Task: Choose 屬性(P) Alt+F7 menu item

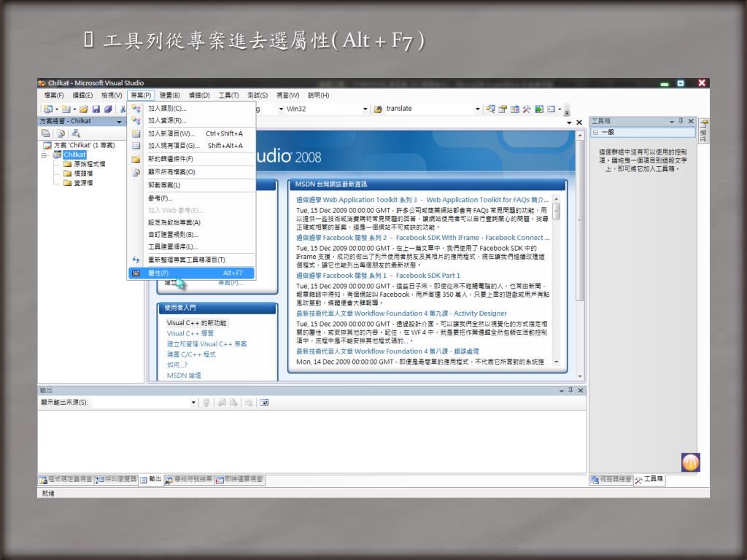Action: [192, 273]
